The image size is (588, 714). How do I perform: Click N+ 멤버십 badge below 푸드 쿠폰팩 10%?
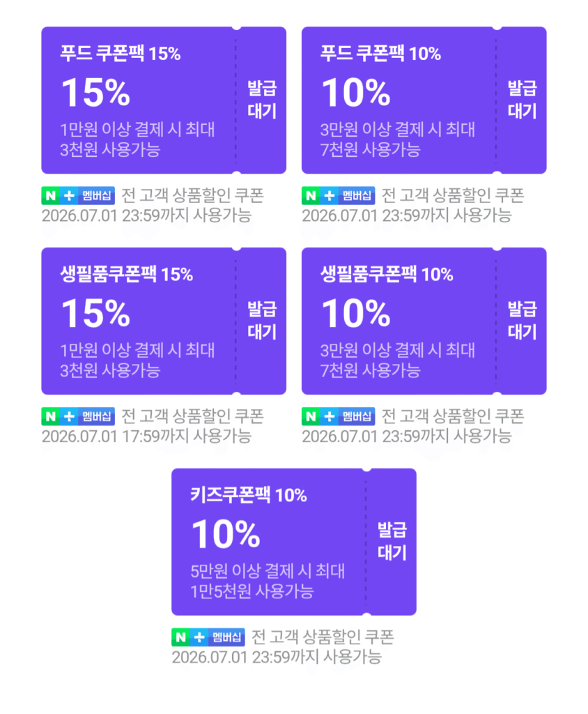click(x=338, y=195)
